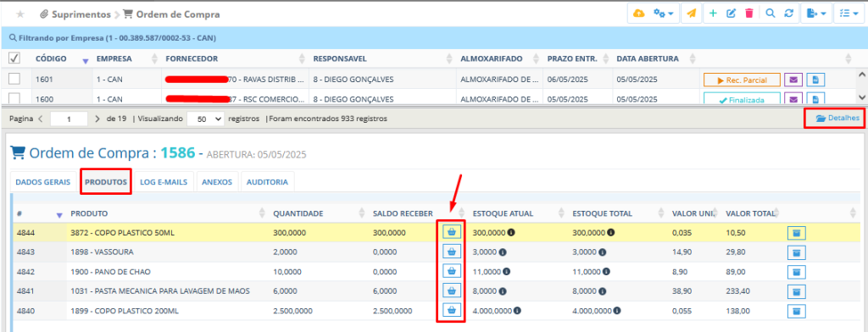Viewport: 868px width, 332px height.
Task: Click envelope email icon for order 1600
Action: (x=793, y=100)
